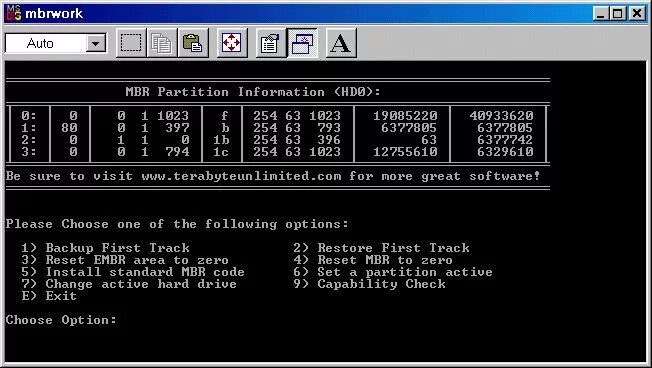
Task: Click the start sector value '19085220'
Action: 405,116
